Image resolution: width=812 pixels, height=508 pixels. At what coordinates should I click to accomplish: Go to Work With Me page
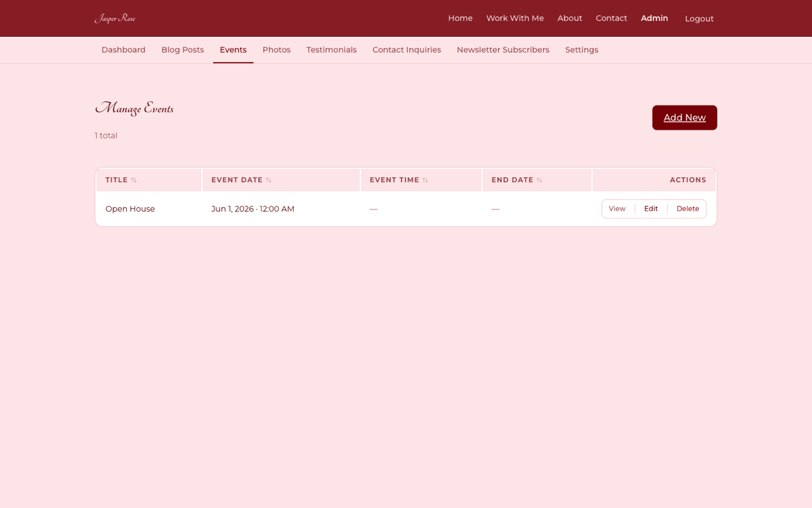click(514, 18)
